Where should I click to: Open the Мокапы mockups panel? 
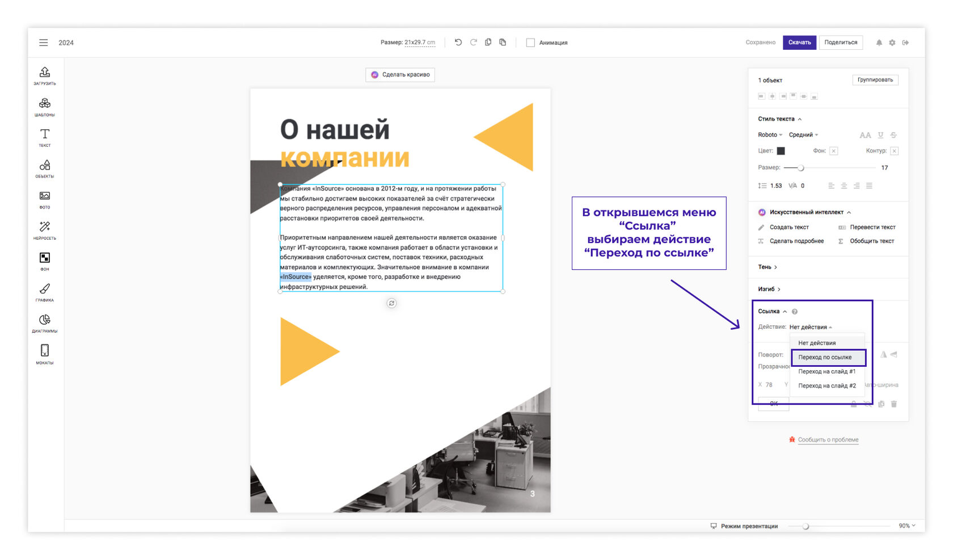coord(44,354)
